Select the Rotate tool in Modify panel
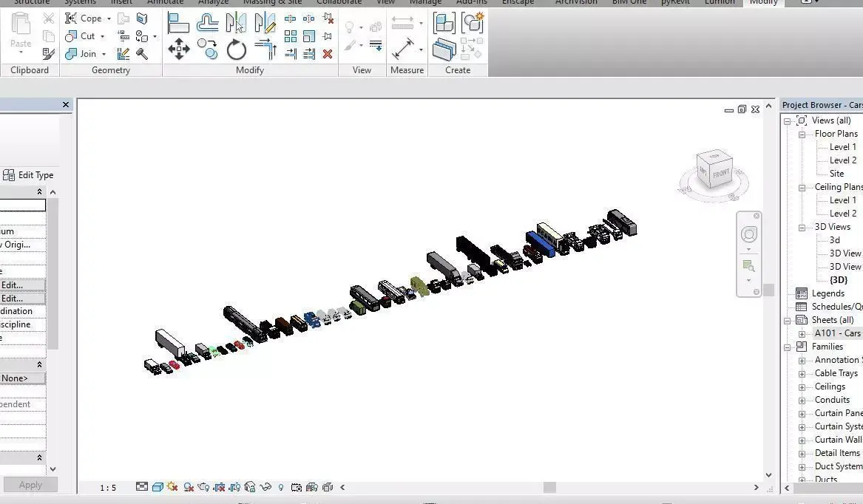The height and width of the screenshot is (504, 863). 237,50
